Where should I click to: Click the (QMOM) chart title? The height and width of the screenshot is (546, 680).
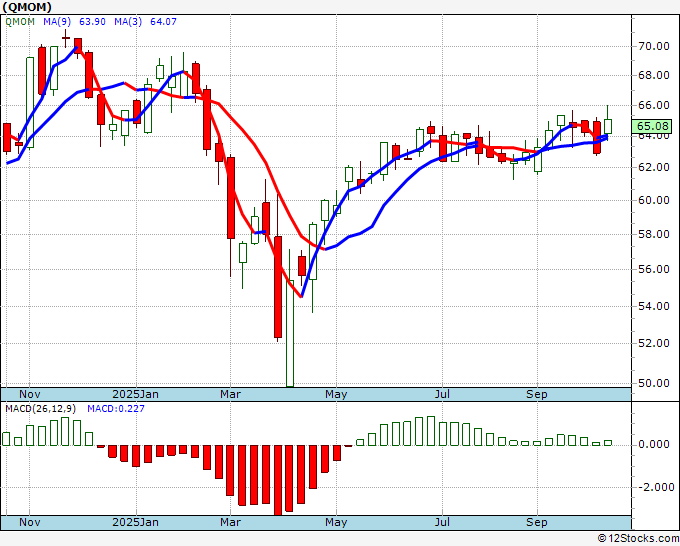coord(27,7)
